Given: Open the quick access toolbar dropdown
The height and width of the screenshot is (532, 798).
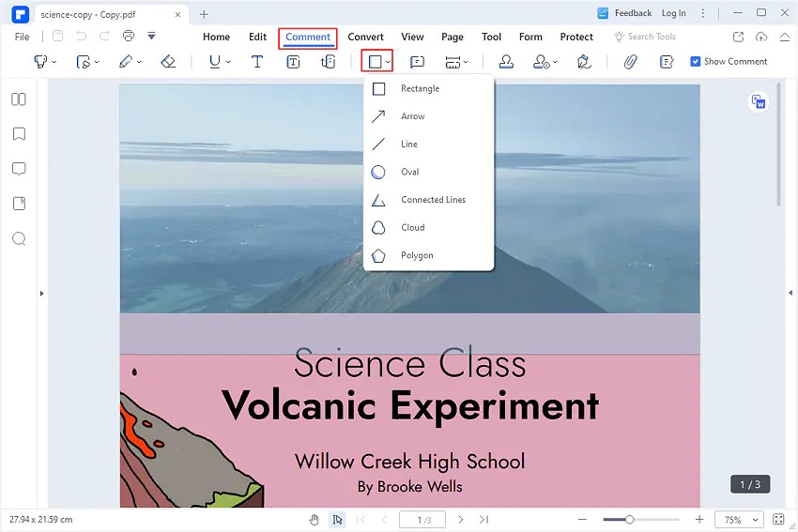Looking at the screenshot, I should (151, 36).
